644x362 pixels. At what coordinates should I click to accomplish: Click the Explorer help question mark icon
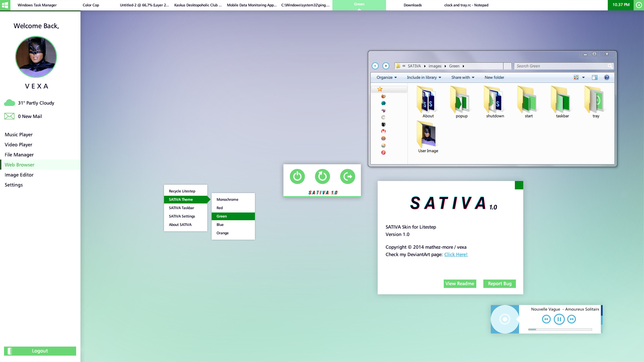(x=607, y=77)
